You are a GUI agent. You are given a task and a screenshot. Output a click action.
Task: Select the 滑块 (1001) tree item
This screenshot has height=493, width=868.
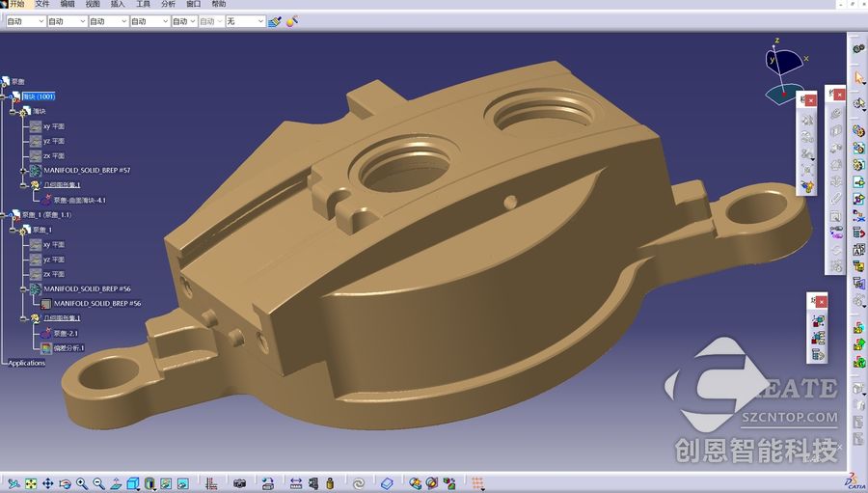pos(39,96)
